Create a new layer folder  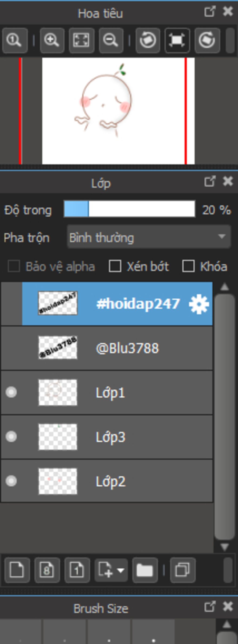[x=145, y=570]
